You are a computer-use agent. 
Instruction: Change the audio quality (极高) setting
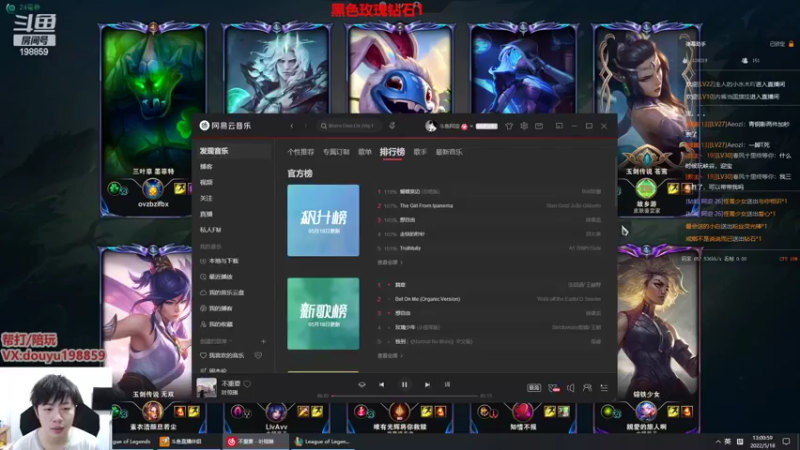(534, 388)
